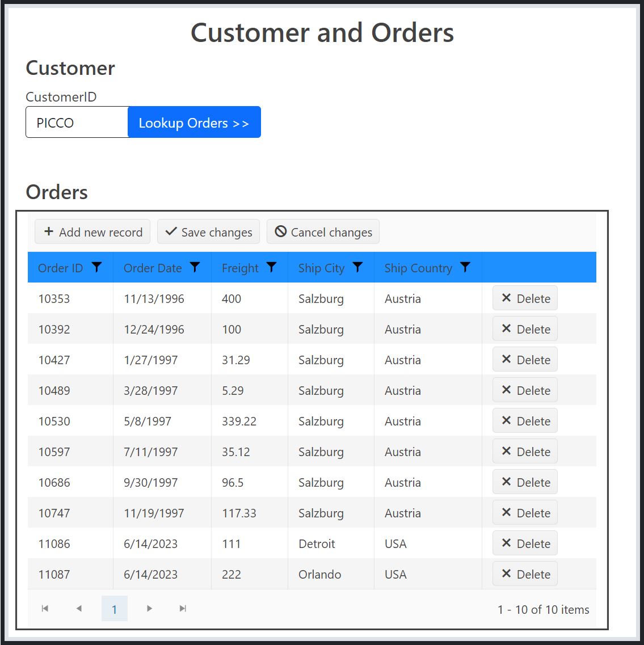Edit the freight cell 400
The image size is (644, 645).
pyautogui.click(x=249, y=298)
